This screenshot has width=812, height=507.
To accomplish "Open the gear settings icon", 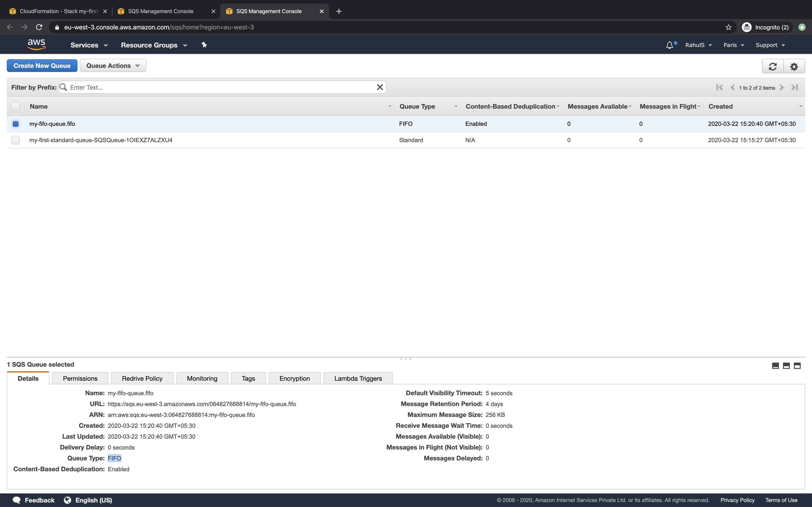I will click(x=794, y=66).
